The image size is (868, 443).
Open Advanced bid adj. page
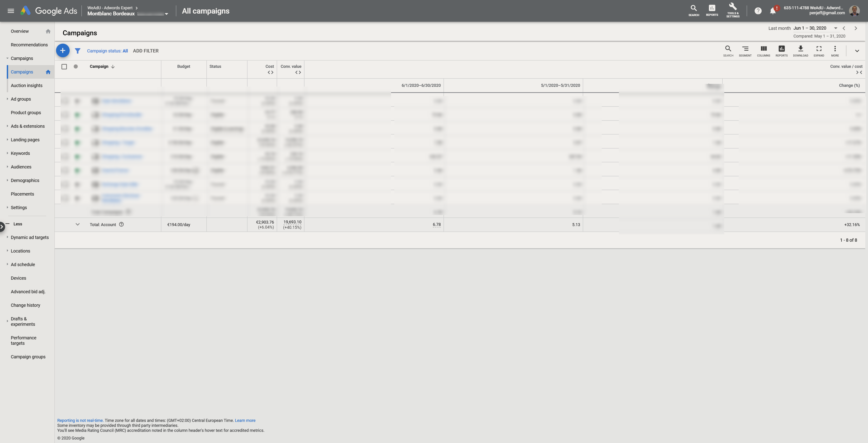click(28, 292)
